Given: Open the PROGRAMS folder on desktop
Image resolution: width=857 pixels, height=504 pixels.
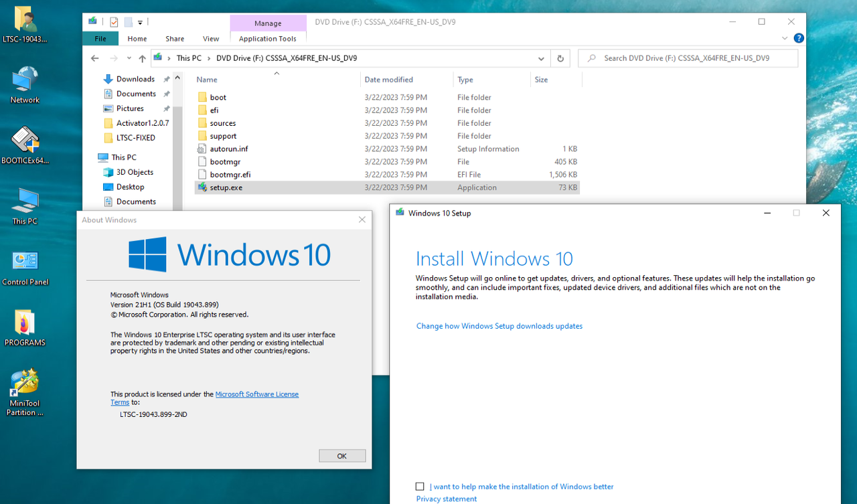Looking at the screenshot, I should [25, 328].
